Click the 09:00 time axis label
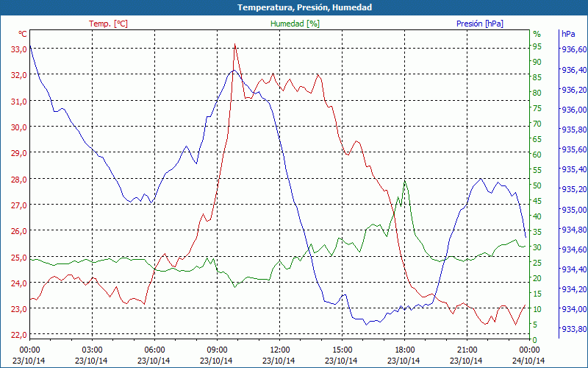588x368 pixels. coord(217,351)
